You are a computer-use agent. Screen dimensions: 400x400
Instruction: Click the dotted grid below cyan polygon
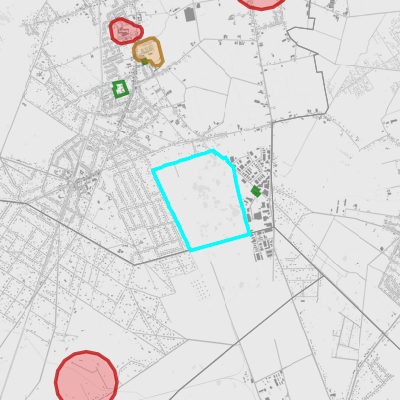(199, 288)
